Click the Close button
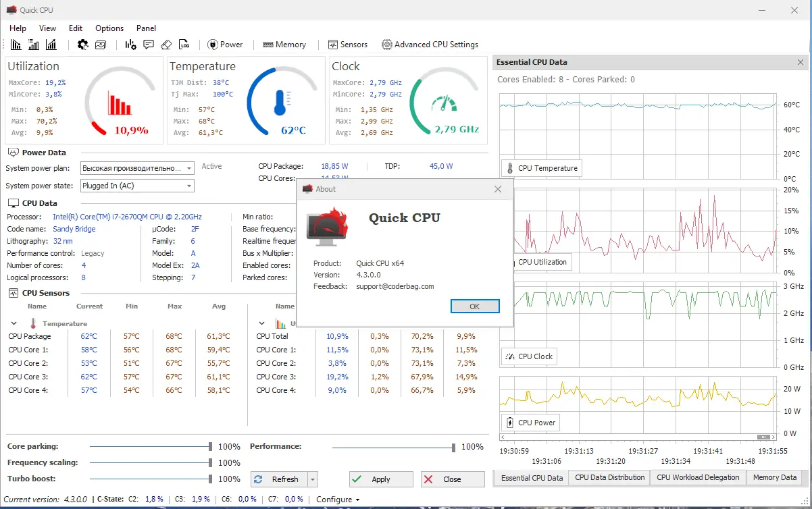Viewport: 812px width, 509px height. point(453,479)
